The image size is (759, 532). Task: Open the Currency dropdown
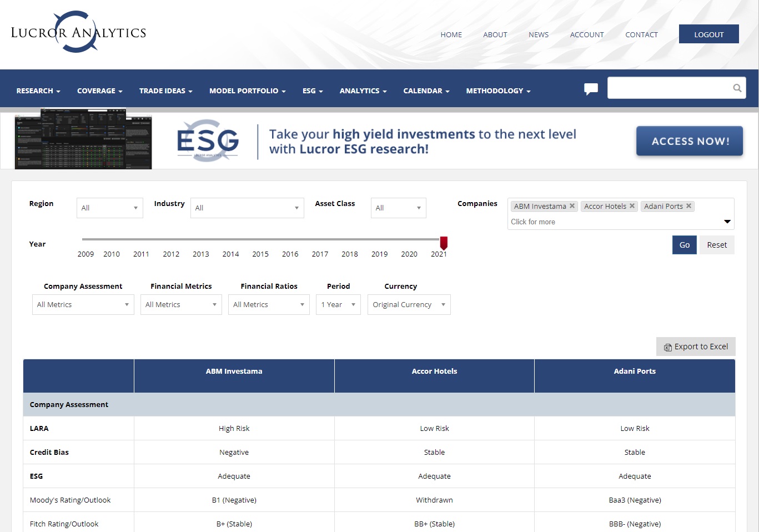(x=409, y=304)
